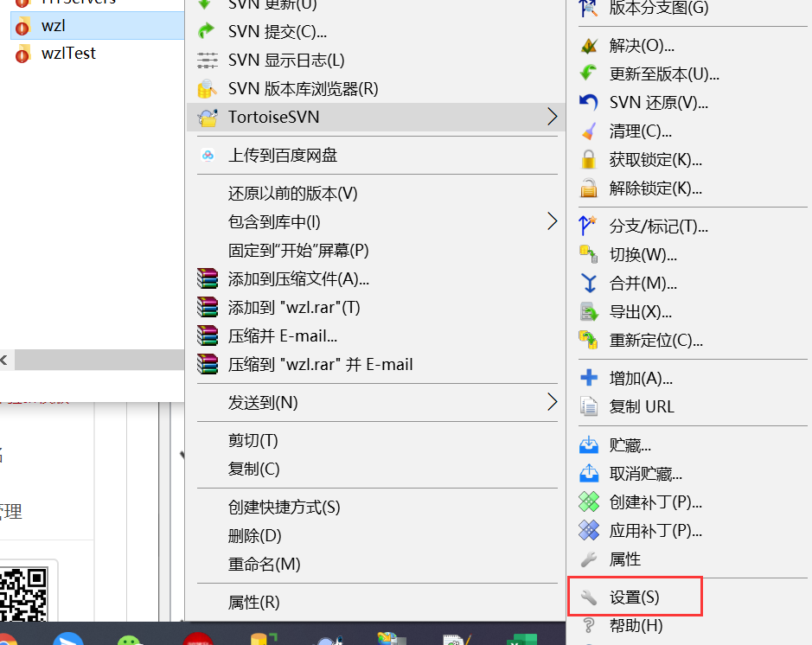
Task: Open 属性(R) in context menu
Action: coord(376,602)
